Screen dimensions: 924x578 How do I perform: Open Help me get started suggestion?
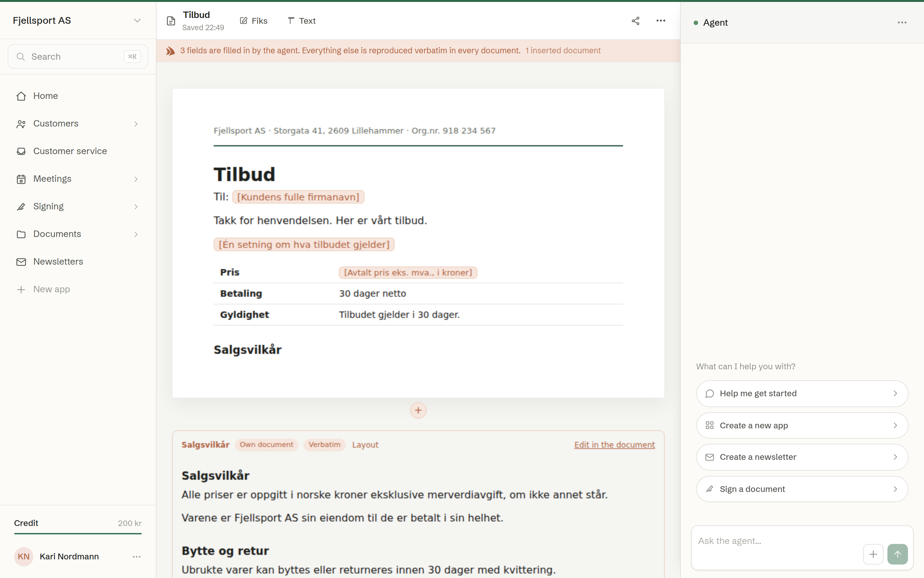802,393
